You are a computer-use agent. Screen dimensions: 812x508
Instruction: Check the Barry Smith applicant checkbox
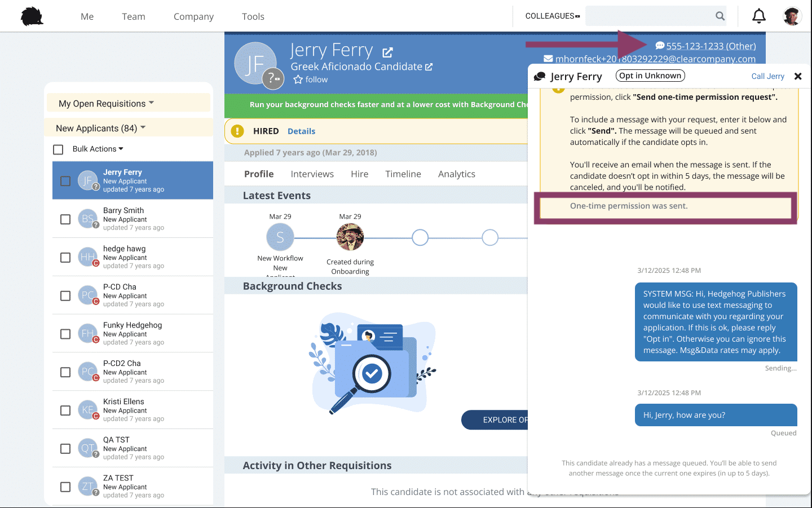tap(65, 219)
